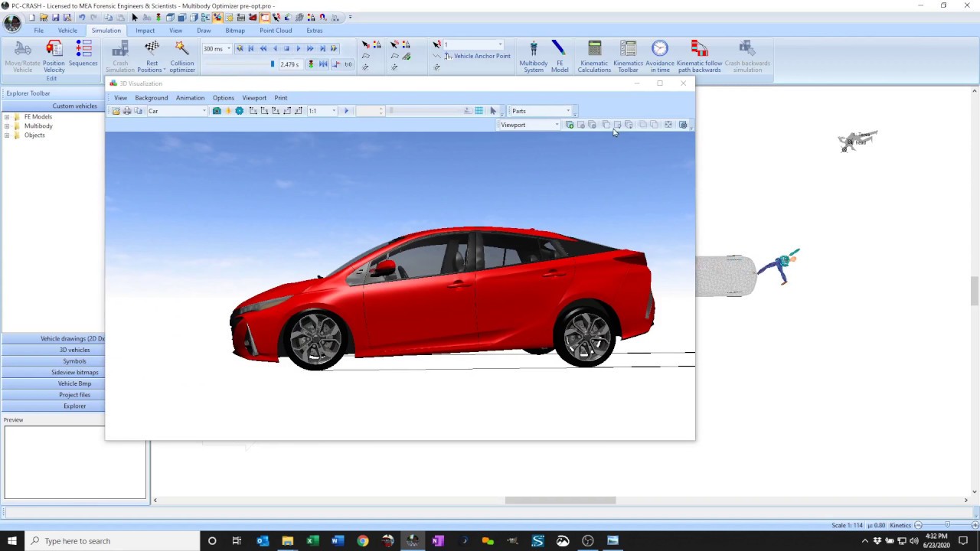This screenshot has width=980, height=551.
Task: Show the Kinematics Toolbar
Action: tap(628, 57)
